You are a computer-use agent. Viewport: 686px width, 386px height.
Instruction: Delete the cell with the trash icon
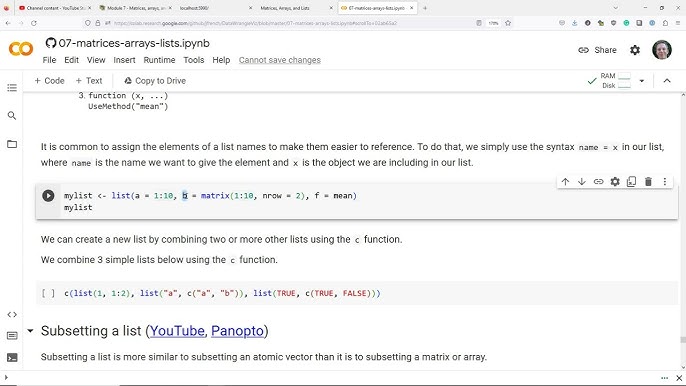(x=648, y=182)
